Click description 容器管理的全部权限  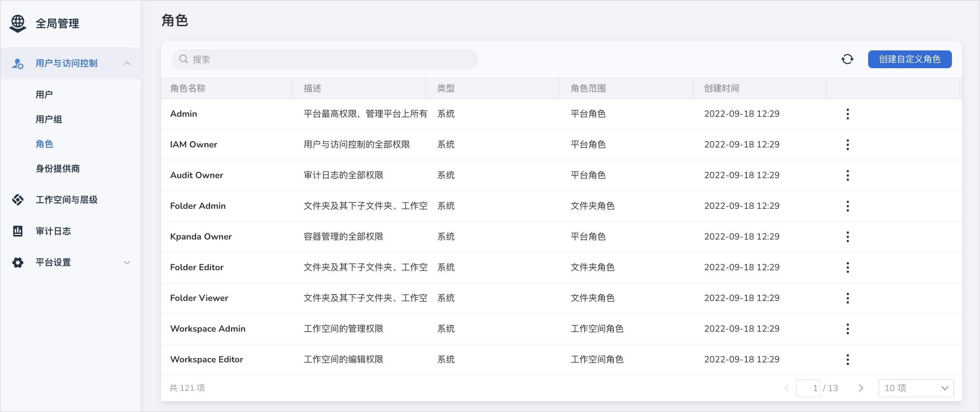344,237
